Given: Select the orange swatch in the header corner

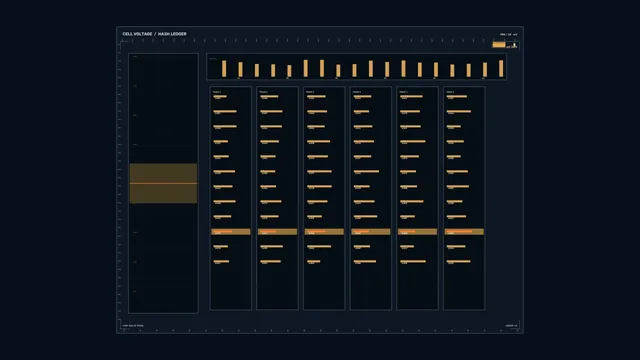Looking at the screenshot, I should pos(499,44).
